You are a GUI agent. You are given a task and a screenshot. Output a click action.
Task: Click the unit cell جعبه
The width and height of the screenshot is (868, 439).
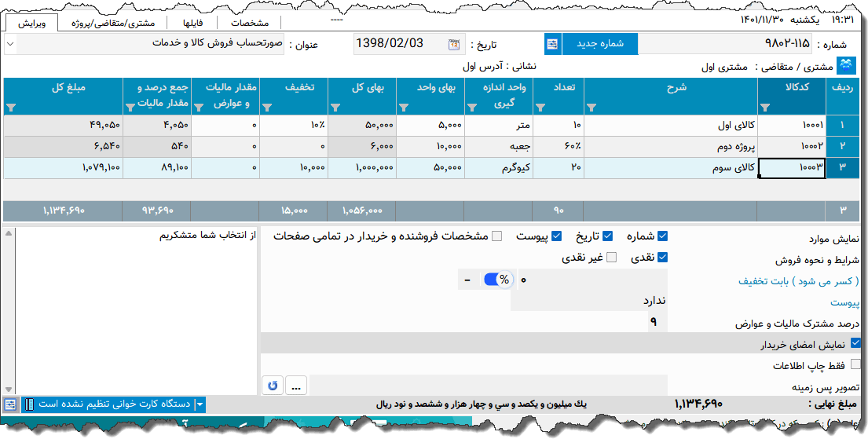tap(498, 147)
